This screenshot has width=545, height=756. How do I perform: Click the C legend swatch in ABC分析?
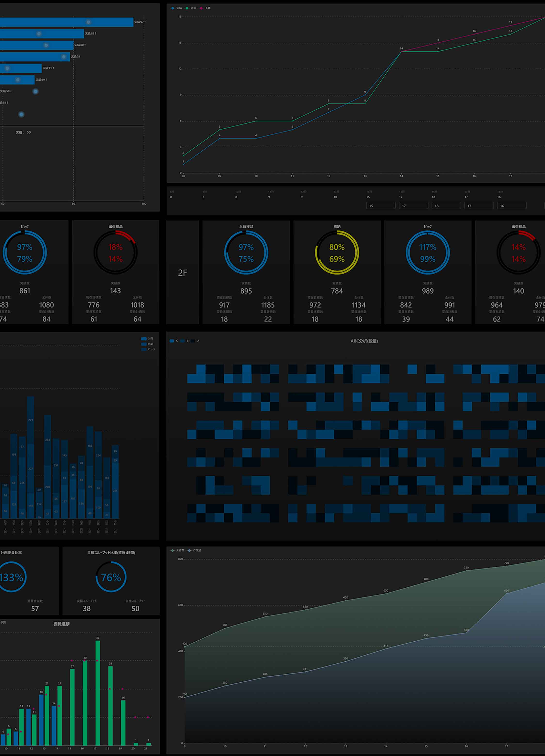click(x=172, y=341)
